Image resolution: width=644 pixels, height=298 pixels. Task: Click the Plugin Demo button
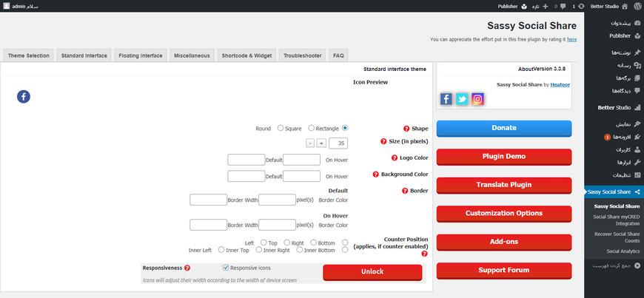coord(504,156)
